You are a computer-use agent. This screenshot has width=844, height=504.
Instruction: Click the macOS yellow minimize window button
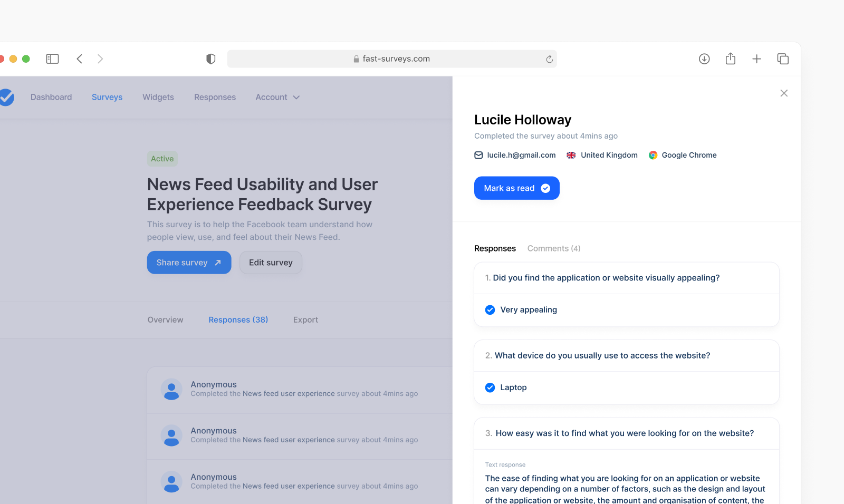pyautogui.click(x=13, y=59)
